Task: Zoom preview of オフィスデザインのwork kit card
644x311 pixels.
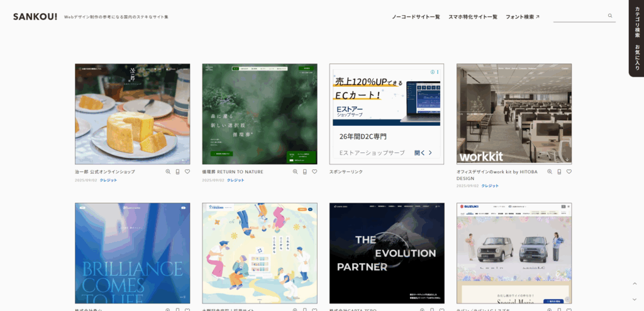Action: pos(550,171)
